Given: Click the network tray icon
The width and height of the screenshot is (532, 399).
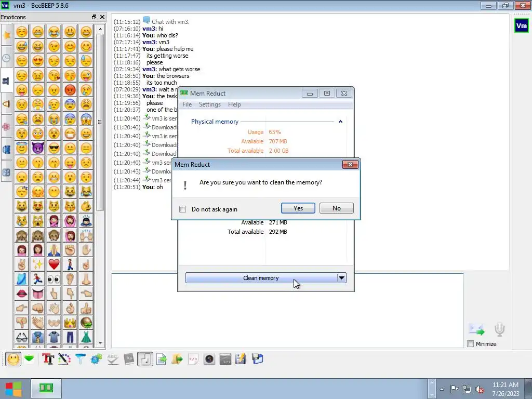Looking at the screenshot, I should pyautogui.click(x=467, y=389).
